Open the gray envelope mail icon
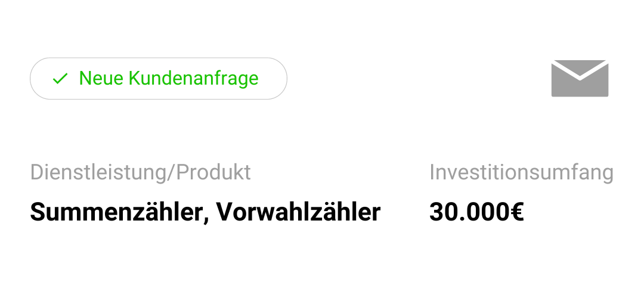The image size is (644, 298). coord(580,78)
